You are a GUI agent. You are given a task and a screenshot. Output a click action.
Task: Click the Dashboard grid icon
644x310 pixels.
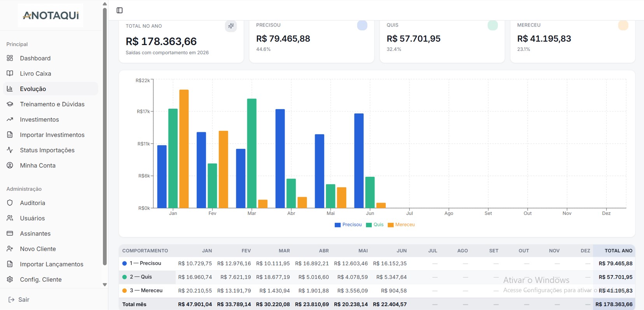(10, 58)
